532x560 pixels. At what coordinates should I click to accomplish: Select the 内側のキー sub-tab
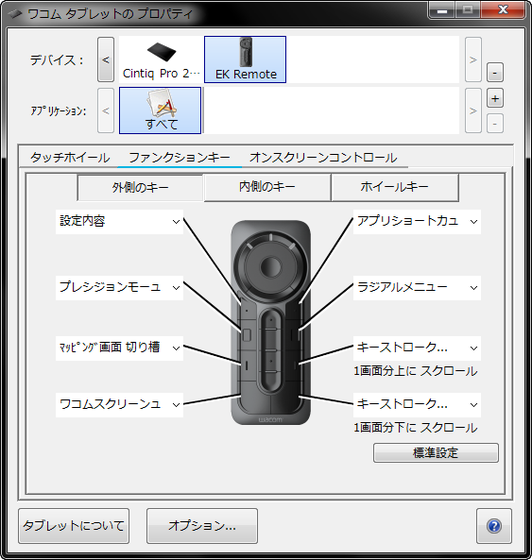(267, 187)
